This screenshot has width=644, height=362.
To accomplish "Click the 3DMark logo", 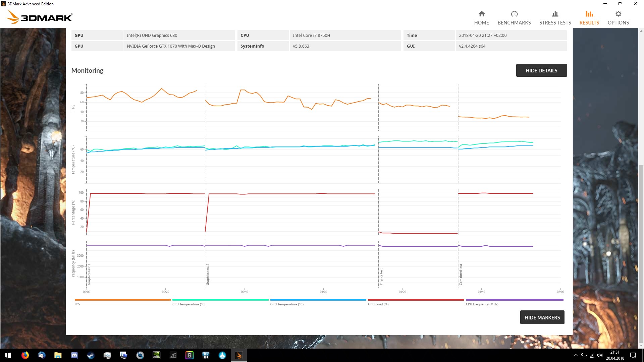I will [x=39, y=17].
